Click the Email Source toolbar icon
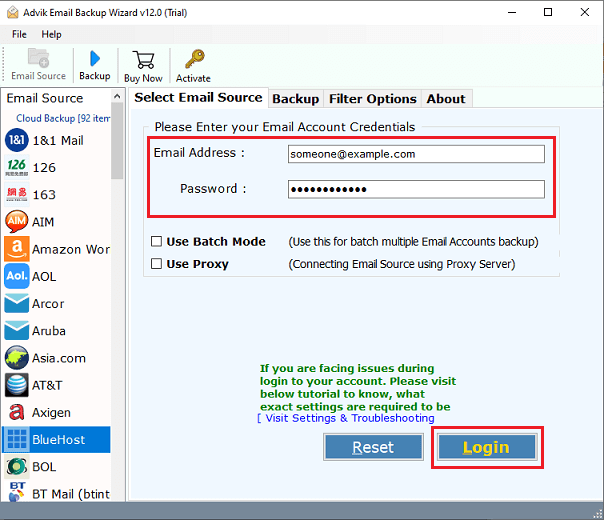Screen dimensions: 604x520 tap(38, 58)
